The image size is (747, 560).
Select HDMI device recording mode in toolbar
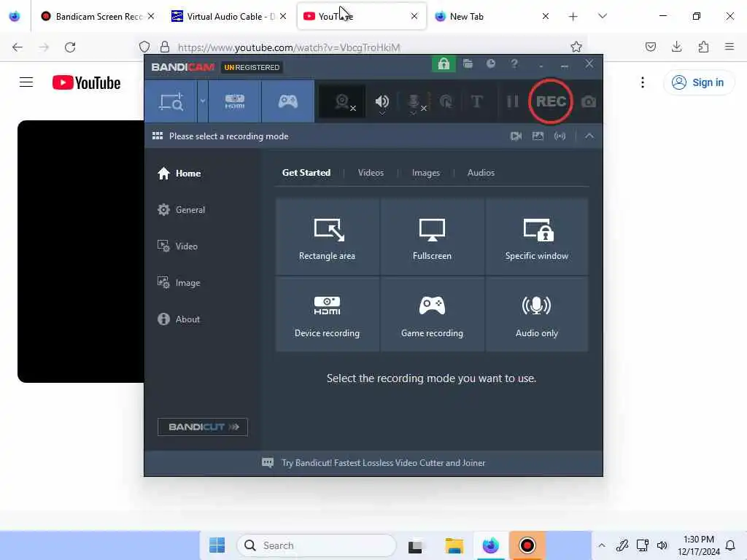pos(235,101)
